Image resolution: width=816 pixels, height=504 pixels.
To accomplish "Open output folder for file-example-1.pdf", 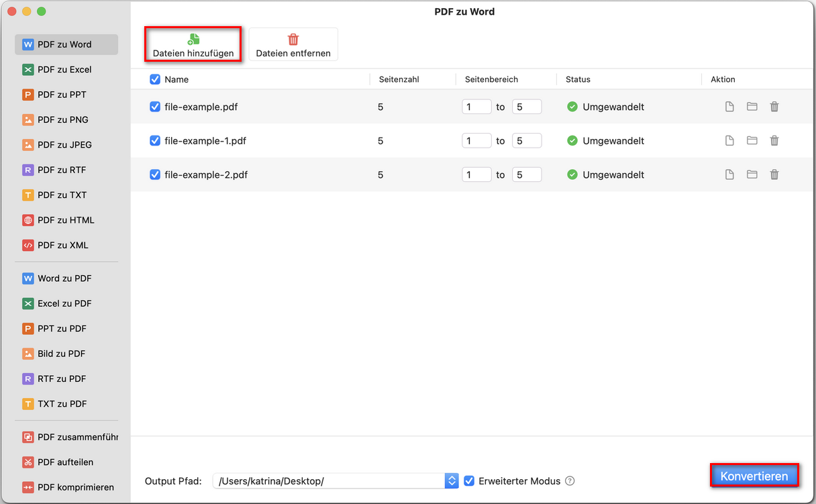I will tap(752, 140).
